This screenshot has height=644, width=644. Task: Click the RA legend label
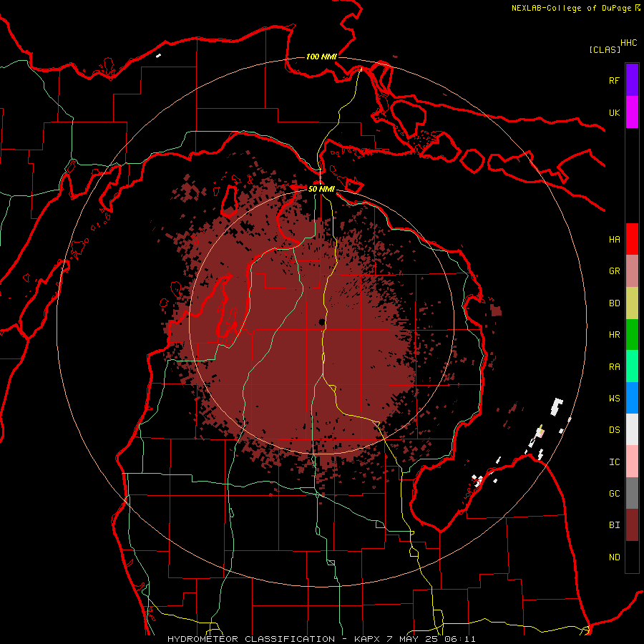pyautogui.click(x=614, y=366)
